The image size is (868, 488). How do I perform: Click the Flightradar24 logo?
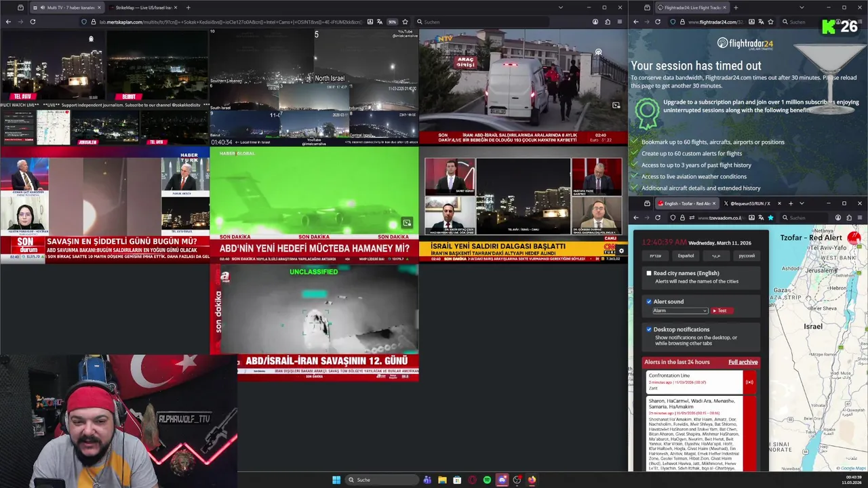tap(745, 43)
